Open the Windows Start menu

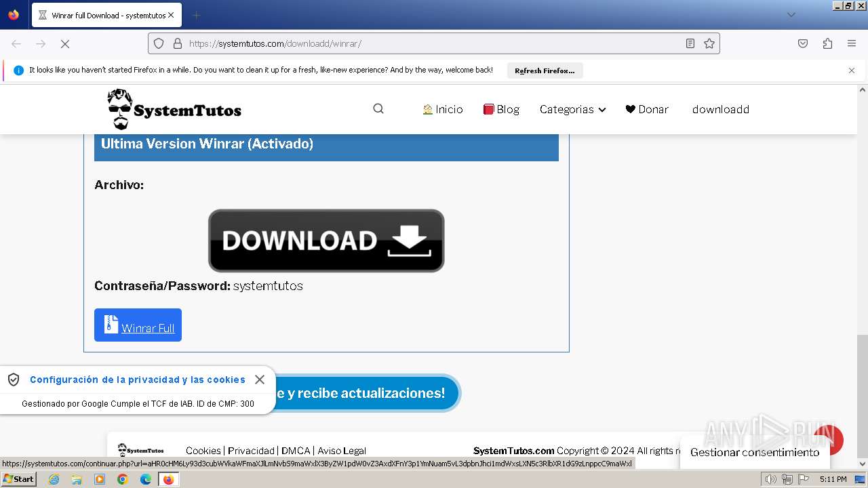tap(19, 479)
